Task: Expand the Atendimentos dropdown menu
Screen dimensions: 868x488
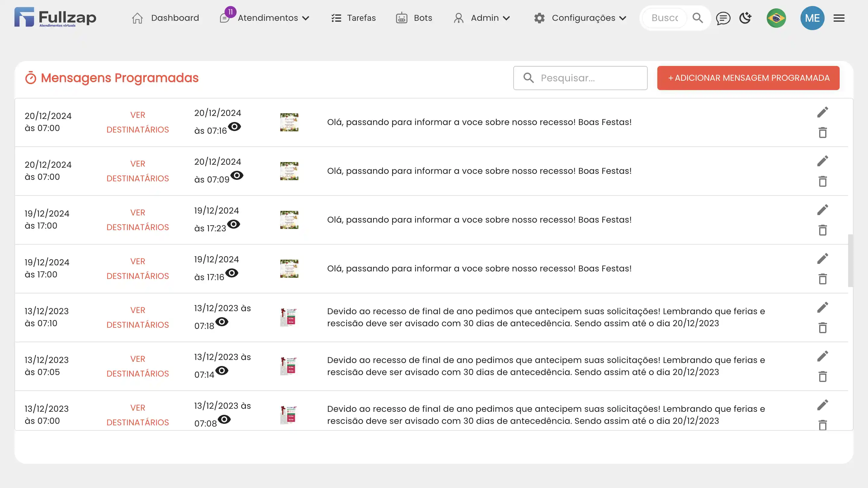Action: click(273, 18)
